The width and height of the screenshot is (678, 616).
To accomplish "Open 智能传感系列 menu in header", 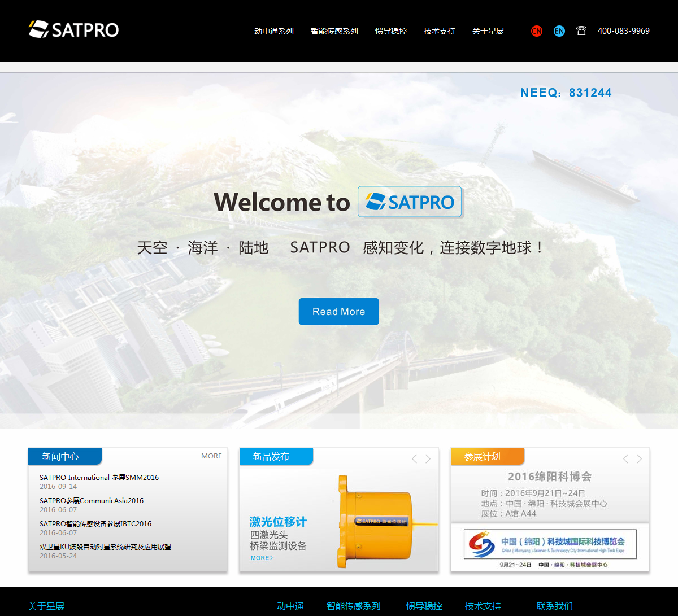I will tap(334, 31).
